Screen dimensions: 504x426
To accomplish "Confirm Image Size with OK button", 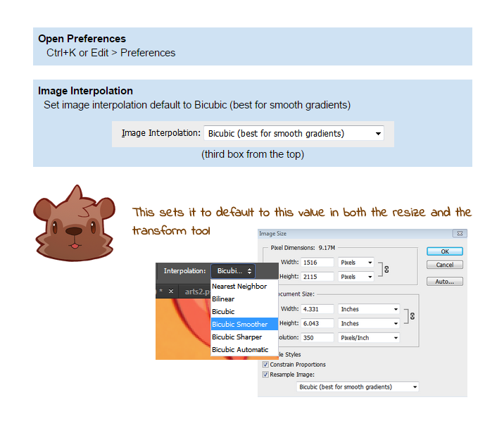I will [x=445, y=251].
